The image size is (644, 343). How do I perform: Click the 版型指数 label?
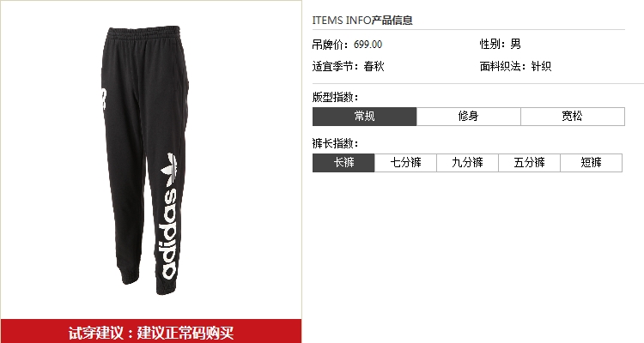coord(335,97)
